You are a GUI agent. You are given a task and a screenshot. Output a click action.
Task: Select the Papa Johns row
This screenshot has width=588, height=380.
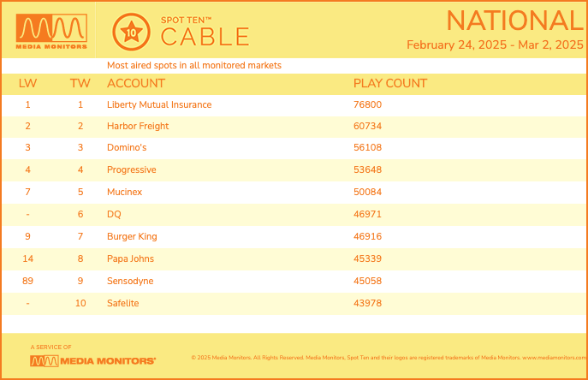(294, 258)
